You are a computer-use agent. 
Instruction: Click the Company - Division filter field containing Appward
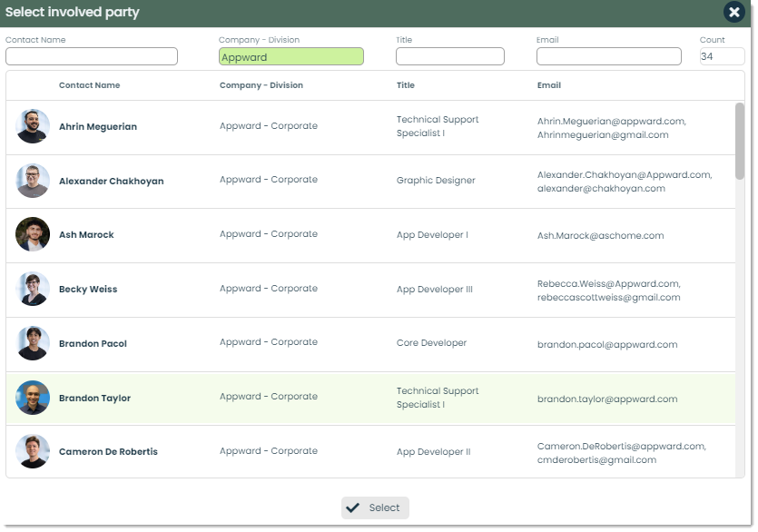tap(291, 56)
